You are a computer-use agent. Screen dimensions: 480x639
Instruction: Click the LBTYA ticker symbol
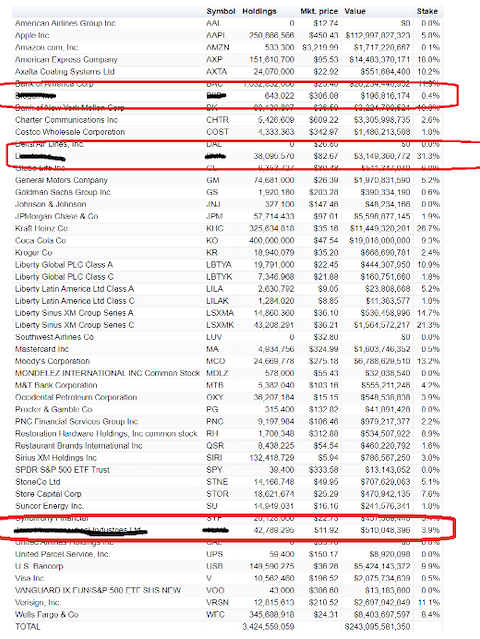[219, 264]
